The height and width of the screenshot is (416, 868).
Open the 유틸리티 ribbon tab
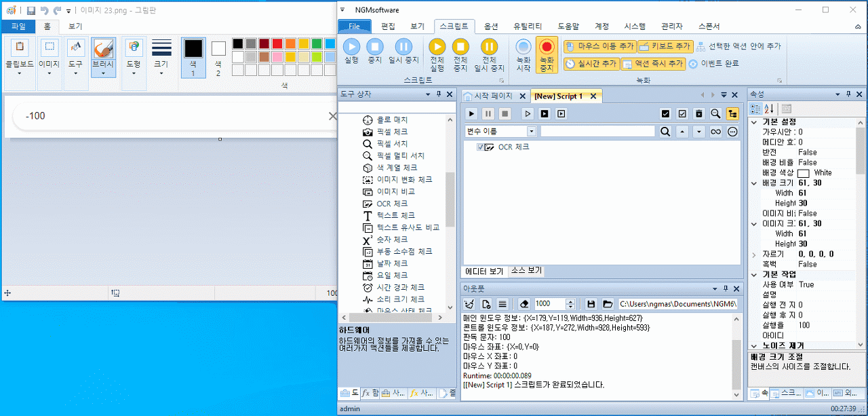pyautogui.click(x=528, y=26)
